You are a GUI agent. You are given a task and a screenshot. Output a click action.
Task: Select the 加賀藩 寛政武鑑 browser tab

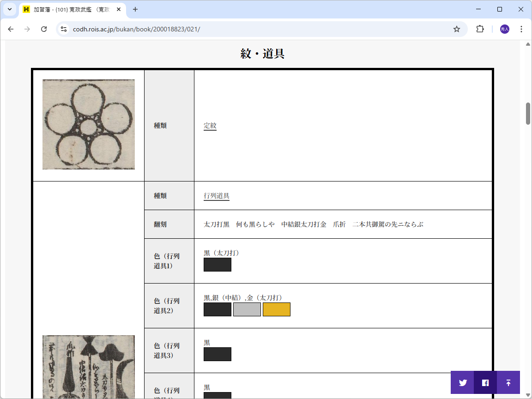pos(69,9)
